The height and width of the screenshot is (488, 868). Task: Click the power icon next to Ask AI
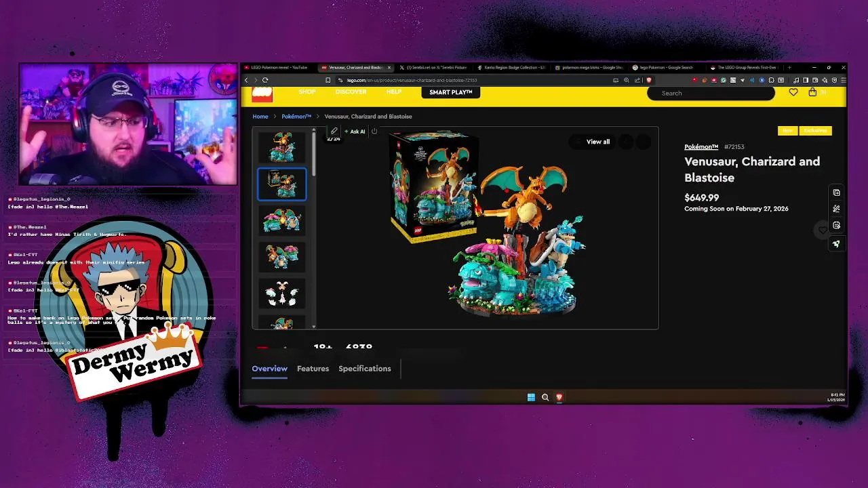point(374,131)
